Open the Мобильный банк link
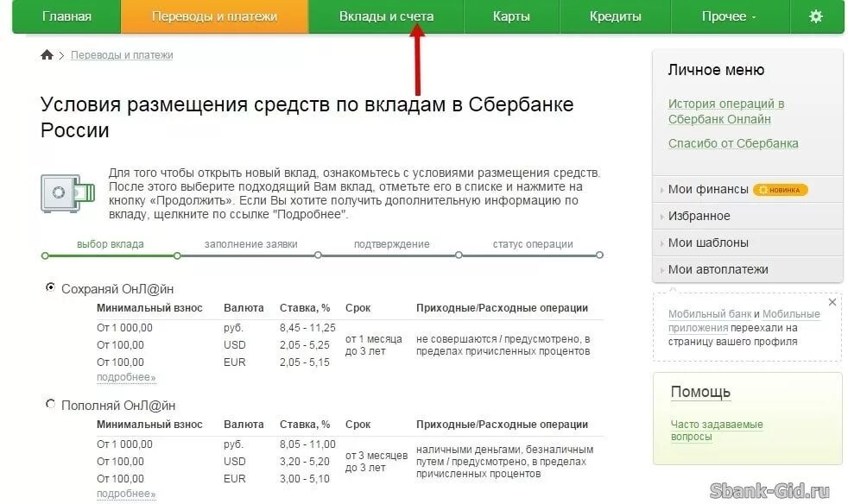Screen dimensions: 848x504 tap(710, 313)
